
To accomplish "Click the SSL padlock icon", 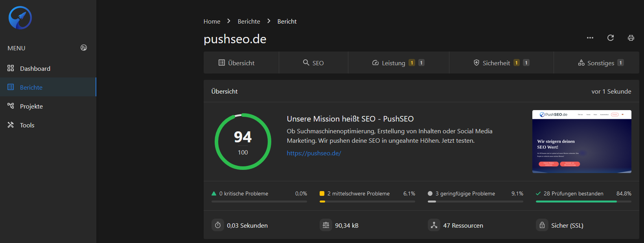I will [542, 225].
